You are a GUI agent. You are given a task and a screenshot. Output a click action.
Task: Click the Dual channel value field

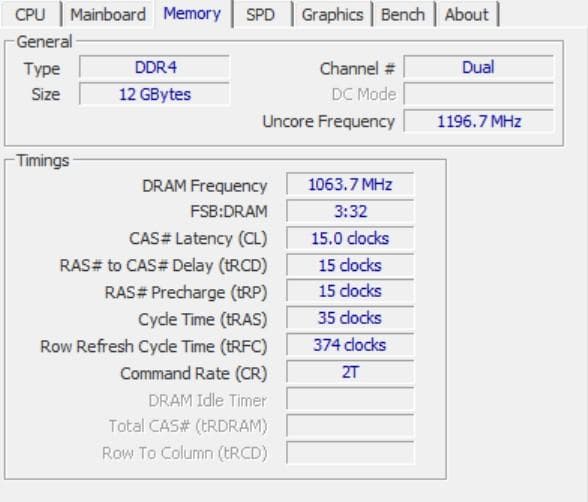[x=478, y=67]
